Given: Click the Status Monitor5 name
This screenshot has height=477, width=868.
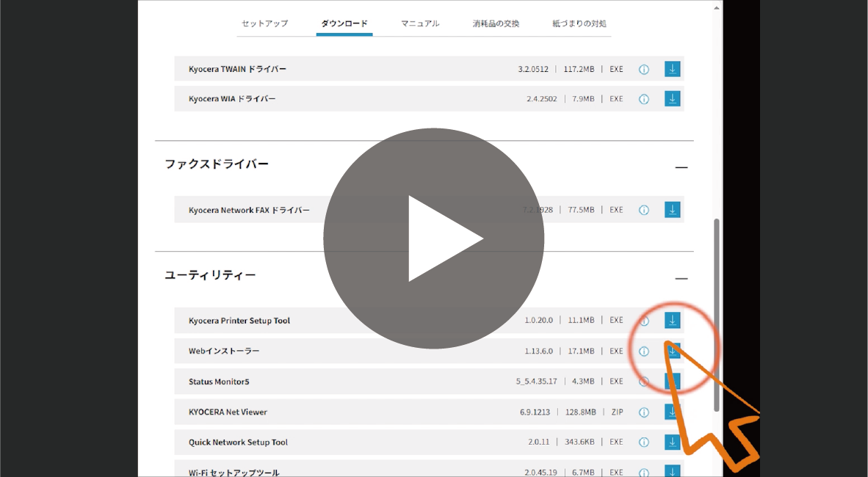Looking at the screenshot, I should click(x=219, y=382).
